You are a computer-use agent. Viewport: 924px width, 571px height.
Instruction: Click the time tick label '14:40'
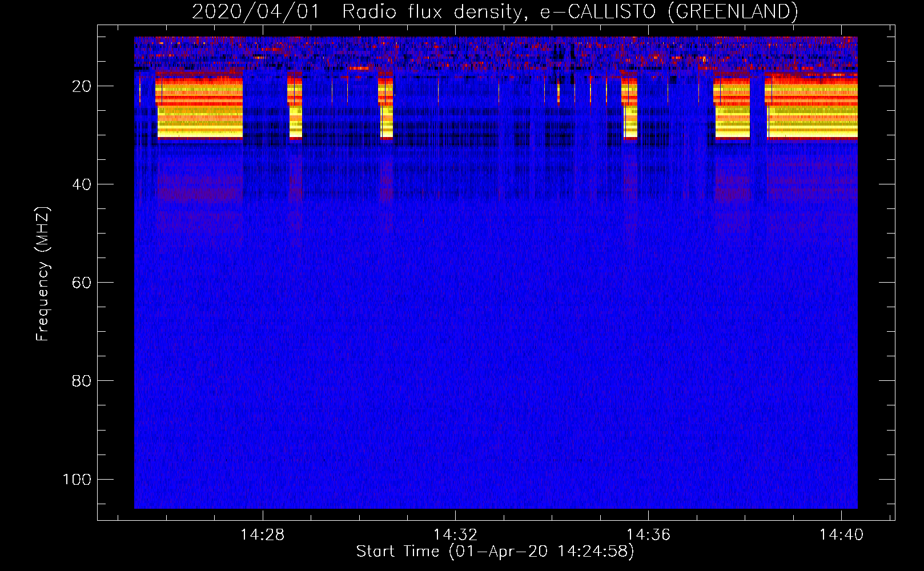click(842, 535)
